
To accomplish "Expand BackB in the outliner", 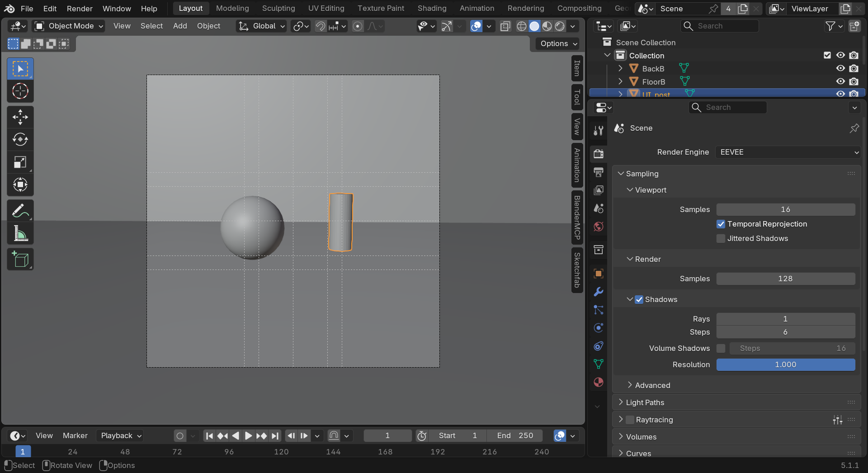I will [620, 68].
